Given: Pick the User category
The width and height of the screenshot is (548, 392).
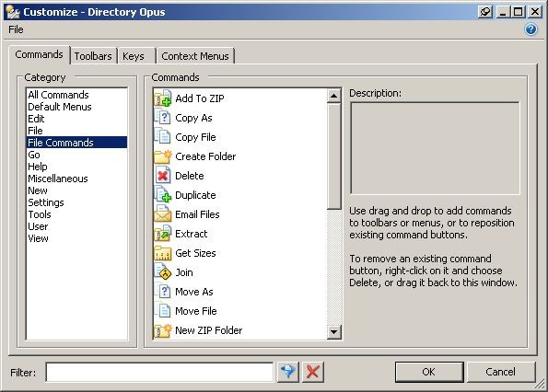Looking at the screenshot, I should [x=38, y=226].
